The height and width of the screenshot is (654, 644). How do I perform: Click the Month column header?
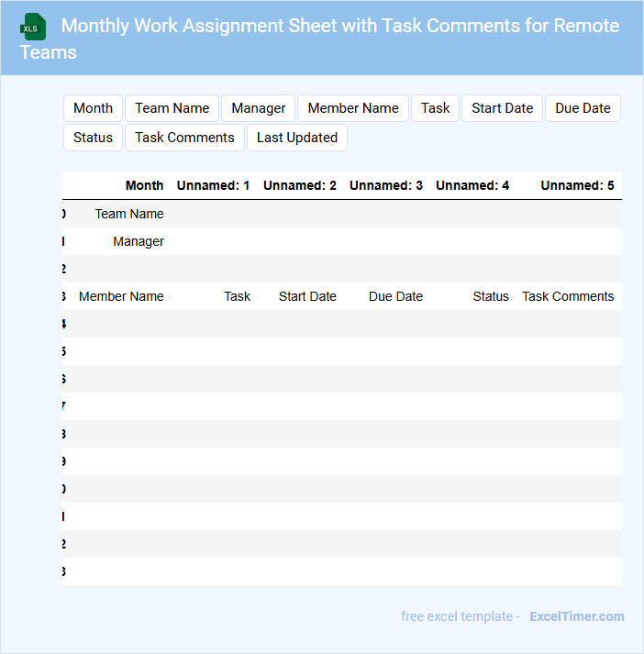point(144,185)
